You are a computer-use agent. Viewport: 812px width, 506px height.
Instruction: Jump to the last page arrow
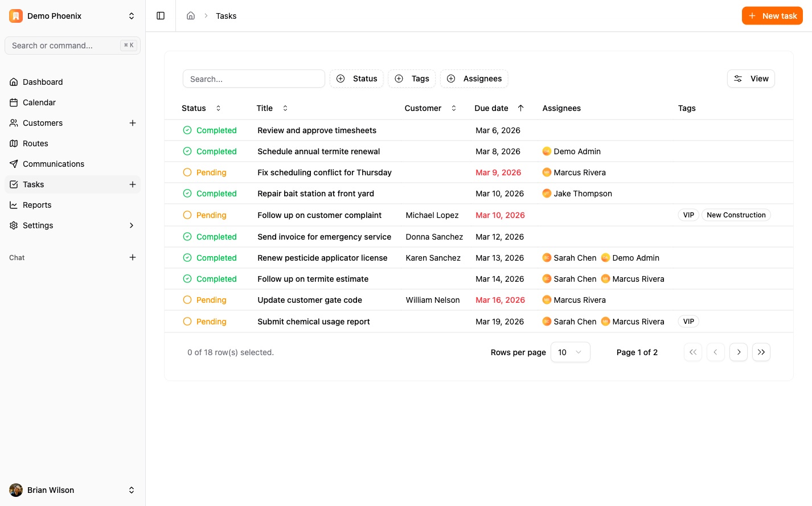click(761, 352)
